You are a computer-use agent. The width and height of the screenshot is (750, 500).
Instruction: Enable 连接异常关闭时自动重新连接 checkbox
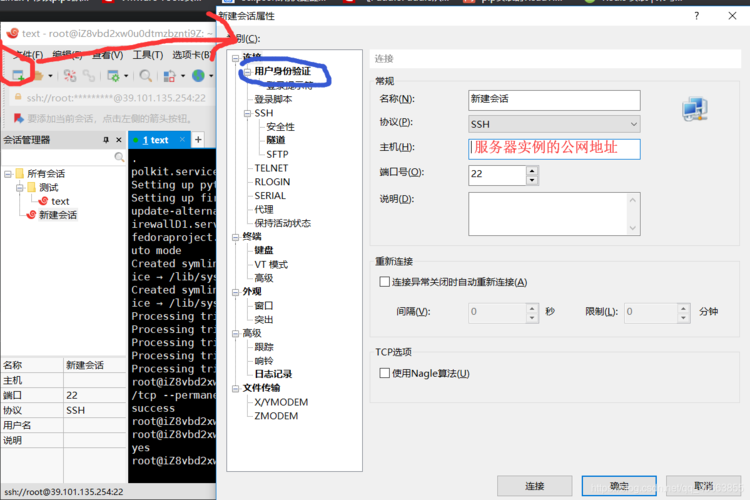click(385, 282)
